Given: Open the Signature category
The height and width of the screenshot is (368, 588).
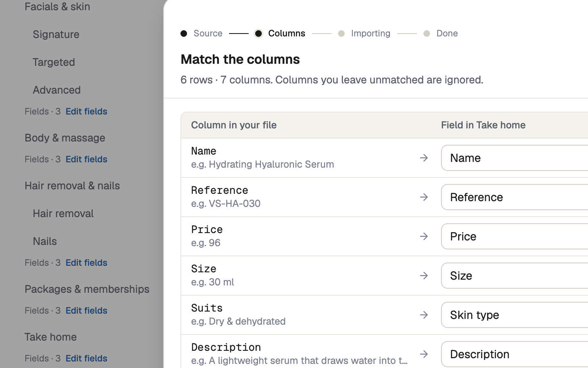Looking at the screenshot, I should tap(56, 34).
